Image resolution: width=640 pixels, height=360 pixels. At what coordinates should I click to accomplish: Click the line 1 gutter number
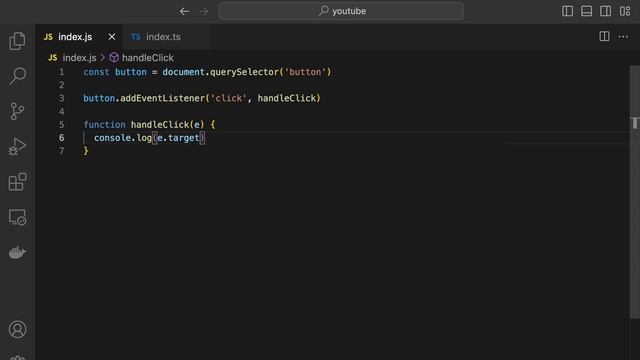click(x=61, y=72)
